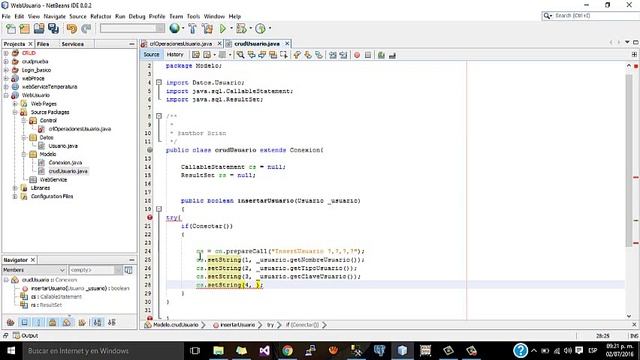
Task: Expand the Libraries node
Action: pos(15,188)
